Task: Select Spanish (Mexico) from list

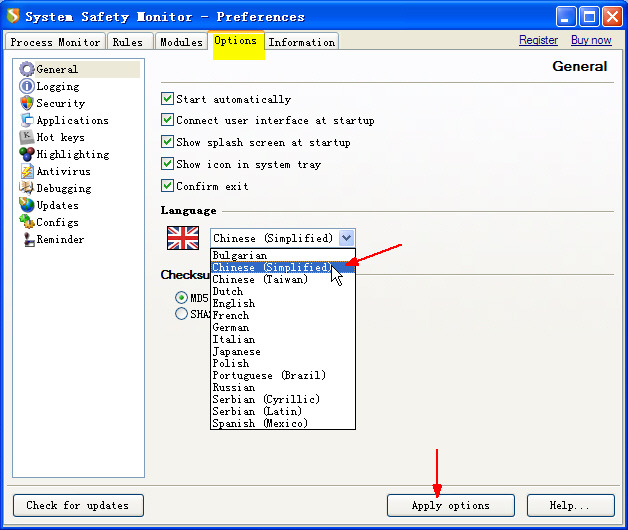Action: [x=283, y=423]
